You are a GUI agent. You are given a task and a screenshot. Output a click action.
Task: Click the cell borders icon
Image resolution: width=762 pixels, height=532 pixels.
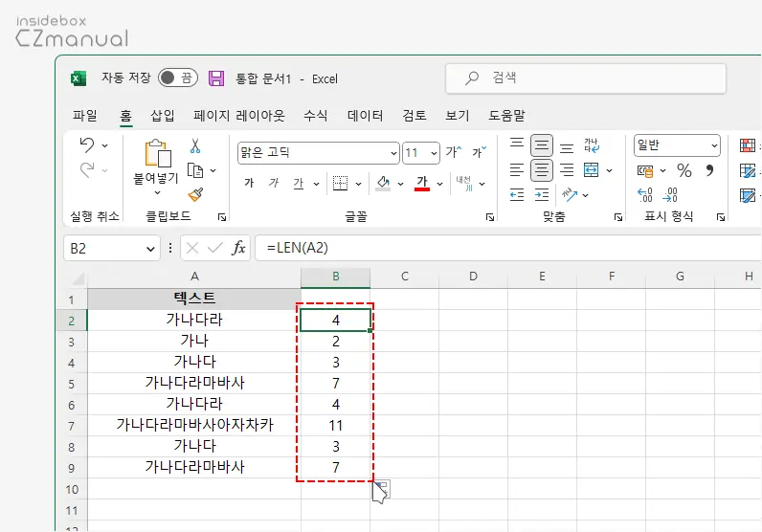(x=340, y=183)
